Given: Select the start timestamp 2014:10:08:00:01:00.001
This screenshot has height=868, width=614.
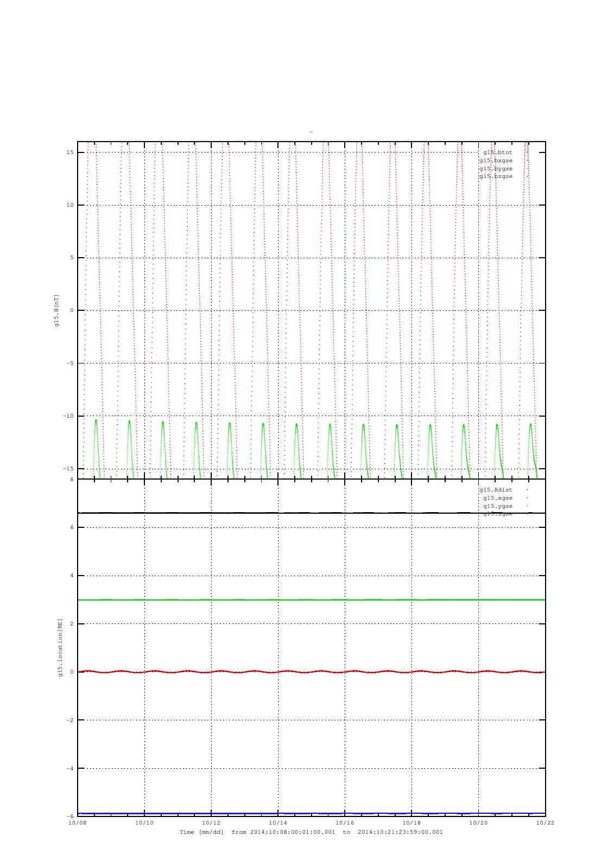Looking at the screenshot, I should 293,832.
